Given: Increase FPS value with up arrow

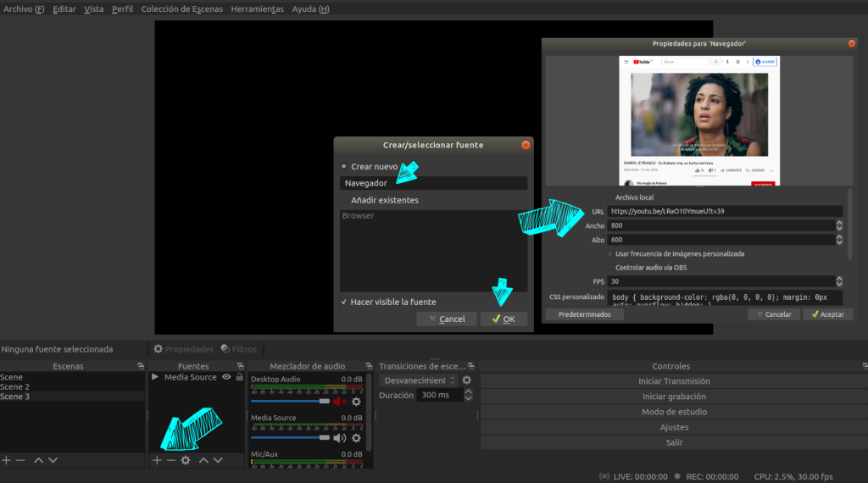Looking at the screenshot, I should coord(839,278).
